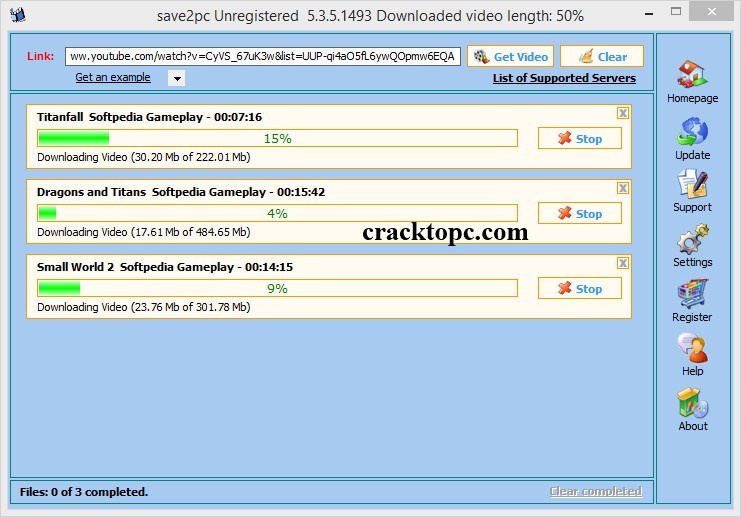Select Dragons and Titans Softpedia Gameplay title
Viewport: 741px width, 517px height.
pyautogui.click(x=181, y=192)
